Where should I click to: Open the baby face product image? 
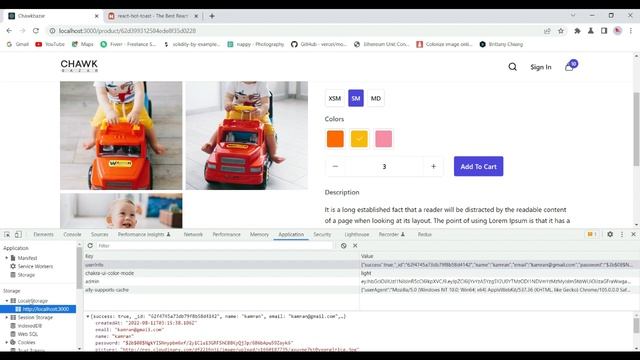point(121,211)
